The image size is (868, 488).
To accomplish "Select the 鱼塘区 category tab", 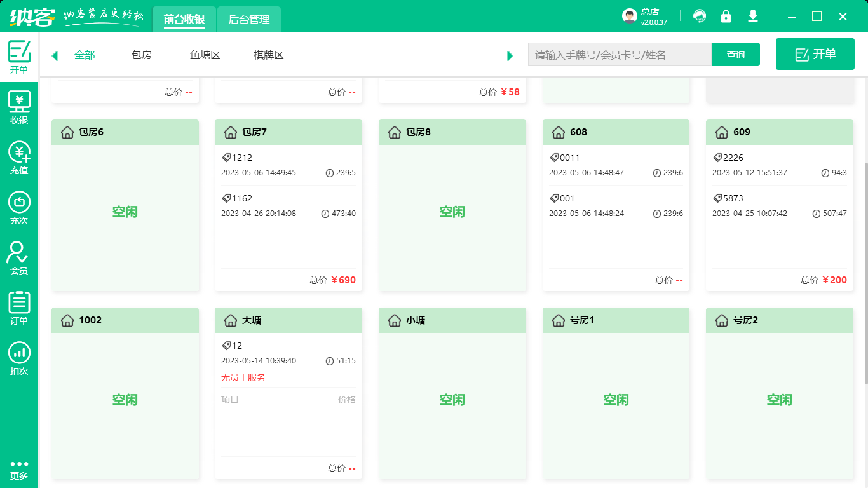I will click(x=205, y=55).
